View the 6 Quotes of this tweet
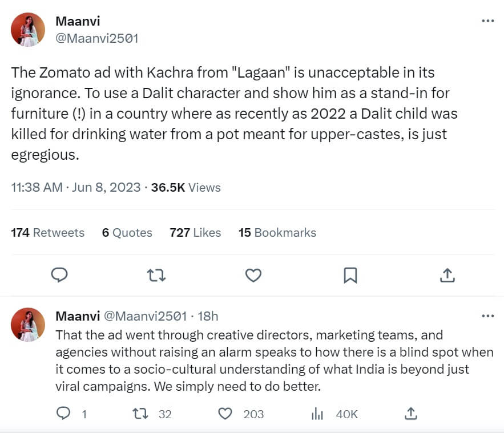Viewport: 504px width, 433px height. (127, 233)
